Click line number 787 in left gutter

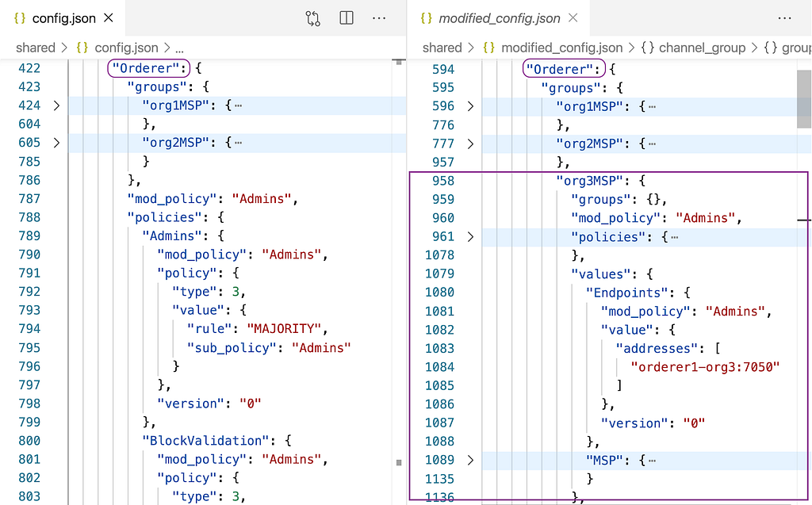point(29,199)
